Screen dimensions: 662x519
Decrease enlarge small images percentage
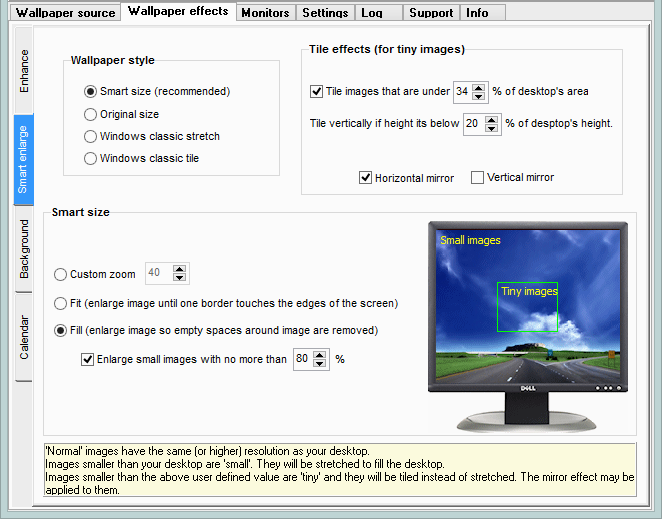[x=320, y=364]
